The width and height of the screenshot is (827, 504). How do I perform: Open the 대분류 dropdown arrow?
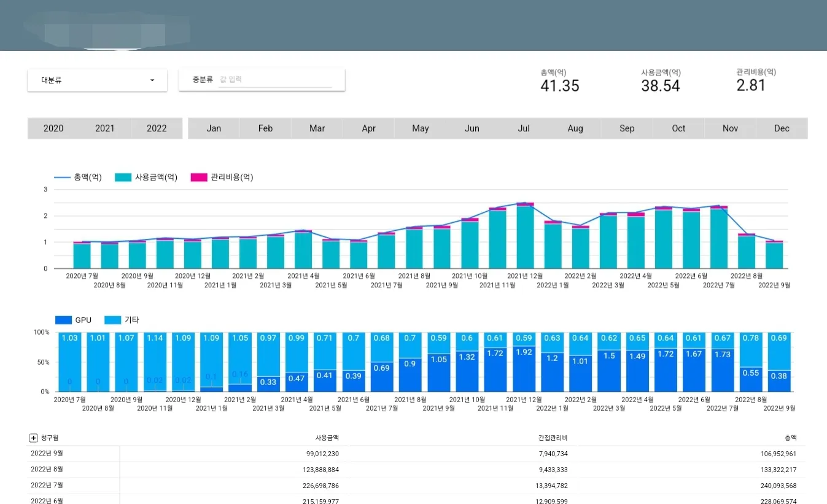click(152, 80)
